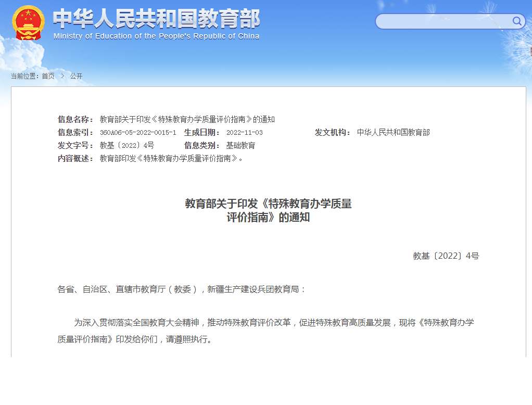Click the 基础教育 information category value
The width and height of the screenshot is (532, 405).
pyautogui.click(x=240, y=145)
